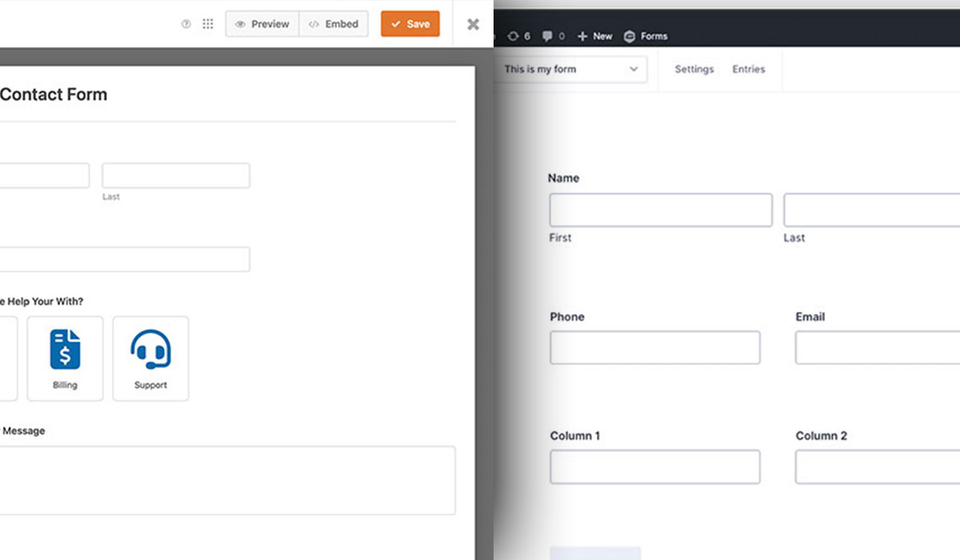Image resolution: width=960 pixels, height=560 pixels.
Task: Click the Preview button
Action: point(262,24)
